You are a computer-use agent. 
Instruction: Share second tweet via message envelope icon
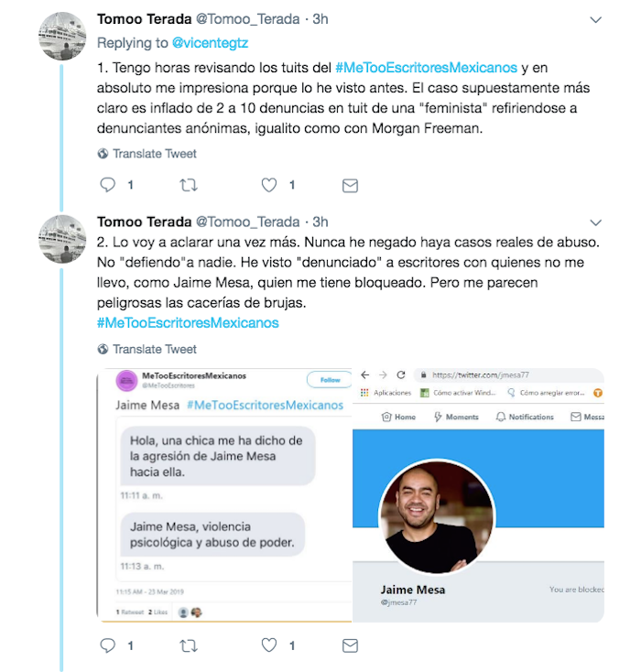[x=349, y=645]
